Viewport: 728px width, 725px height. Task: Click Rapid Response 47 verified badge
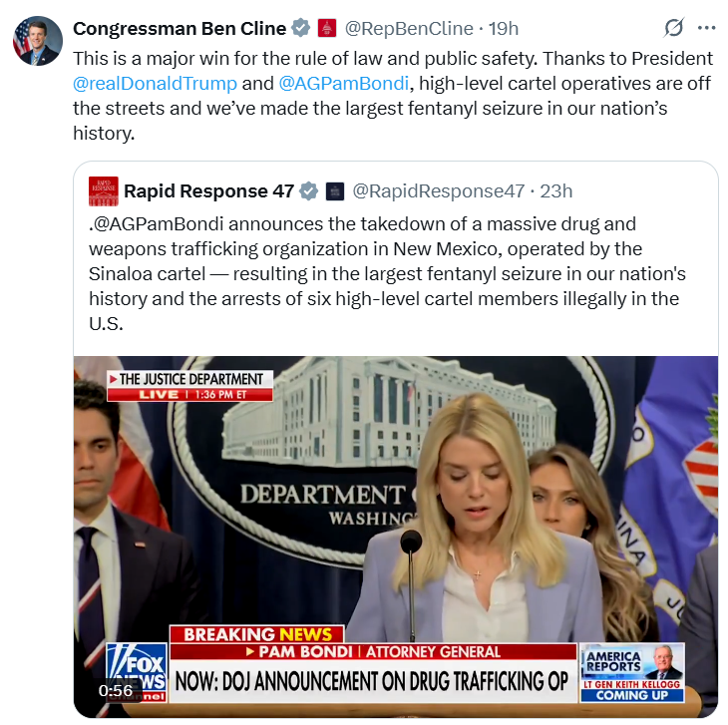coord(309,191)
